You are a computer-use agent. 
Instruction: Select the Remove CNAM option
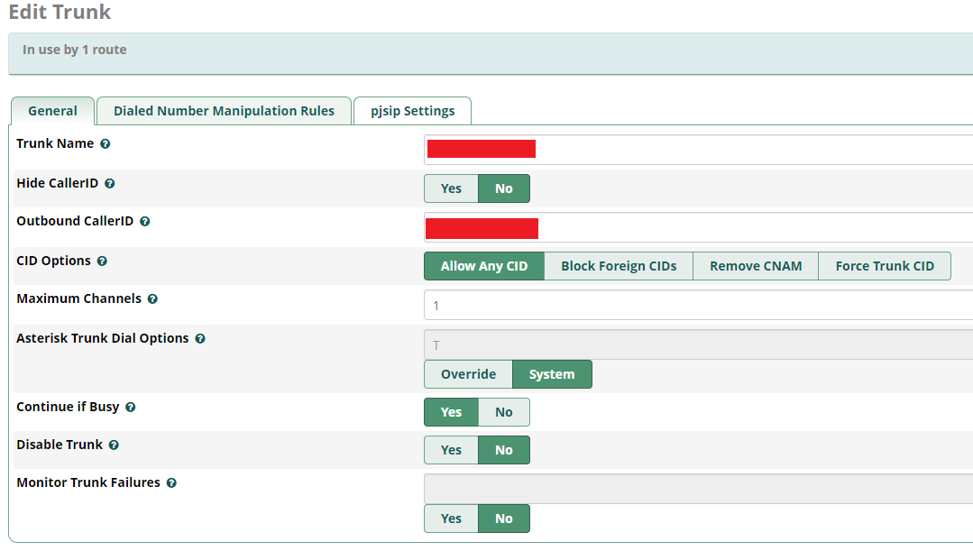pos(755,266)
